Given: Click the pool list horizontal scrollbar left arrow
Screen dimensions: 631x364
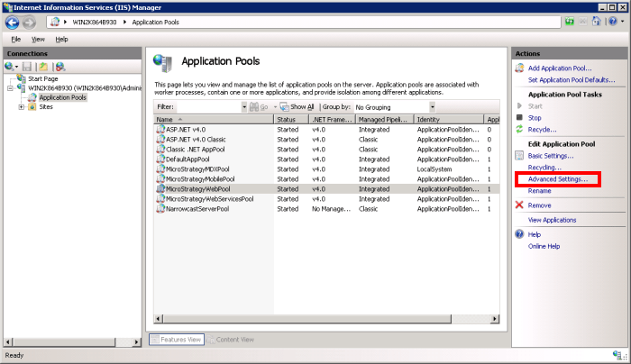Looking at the screenshot, I should pyautogui.click(x=158, y=319).
